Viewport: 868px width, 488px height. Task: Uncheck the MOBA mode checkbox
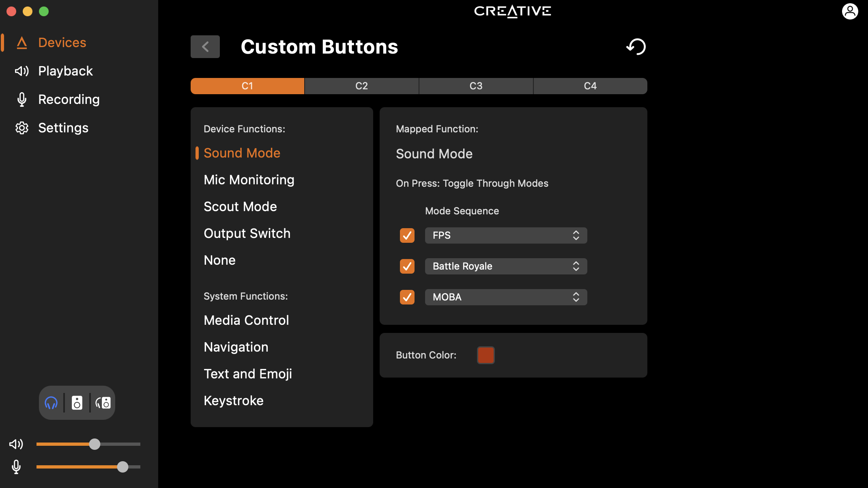pyautogui.click(x=407, y=297)
